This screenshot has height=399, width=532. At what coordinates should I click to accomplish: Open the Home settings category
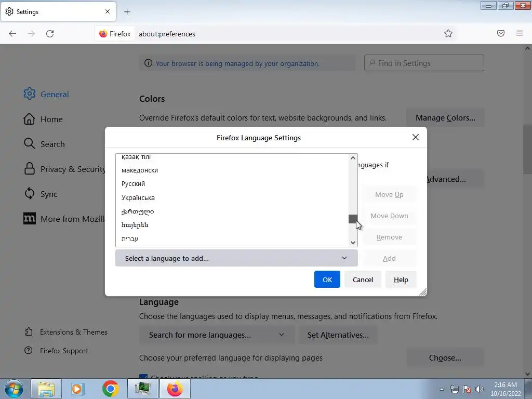43,119
